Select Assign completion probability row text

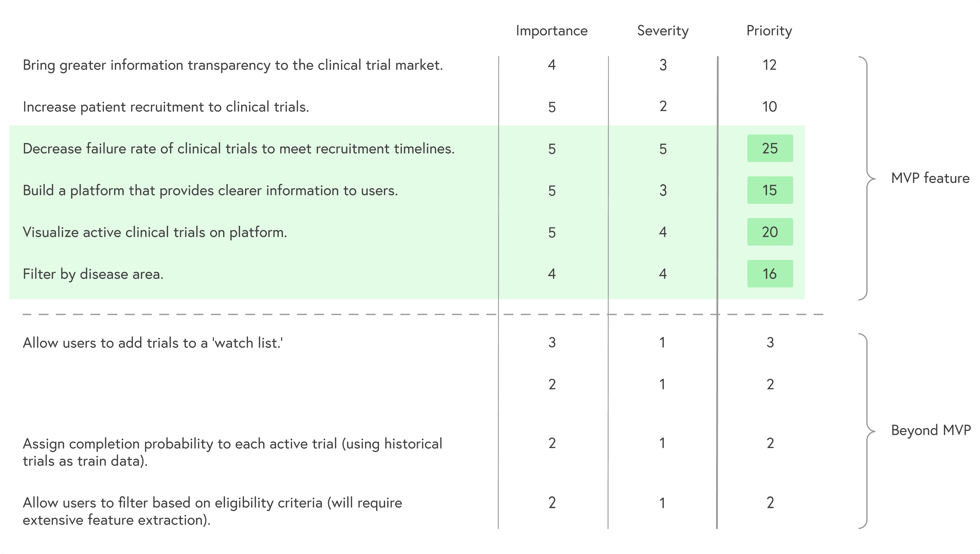coord(233,452)
